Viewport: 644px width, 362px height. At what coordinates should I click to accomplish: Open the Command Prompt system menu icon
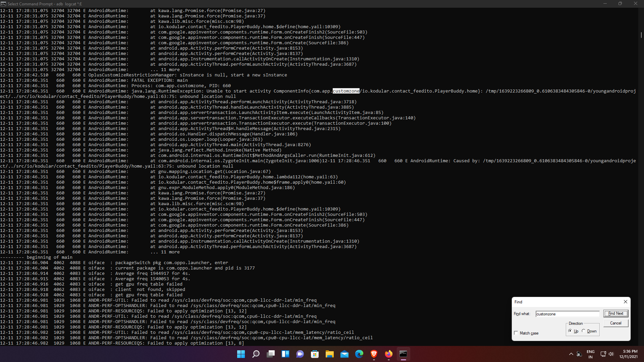(3, 4)
